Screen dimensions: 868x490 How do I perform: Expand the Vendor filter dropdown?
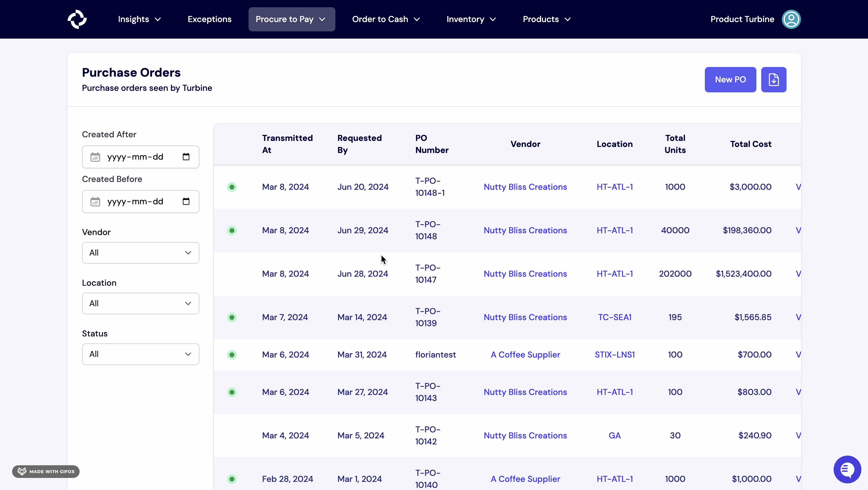(x=141, y=253)
